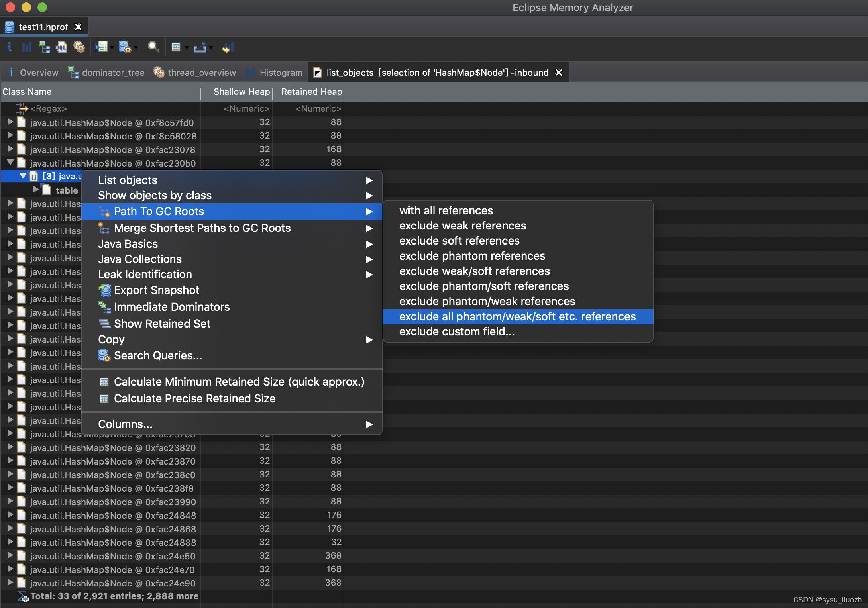
Task: Select 'exclude weak references' option
Action: point(518,226)
